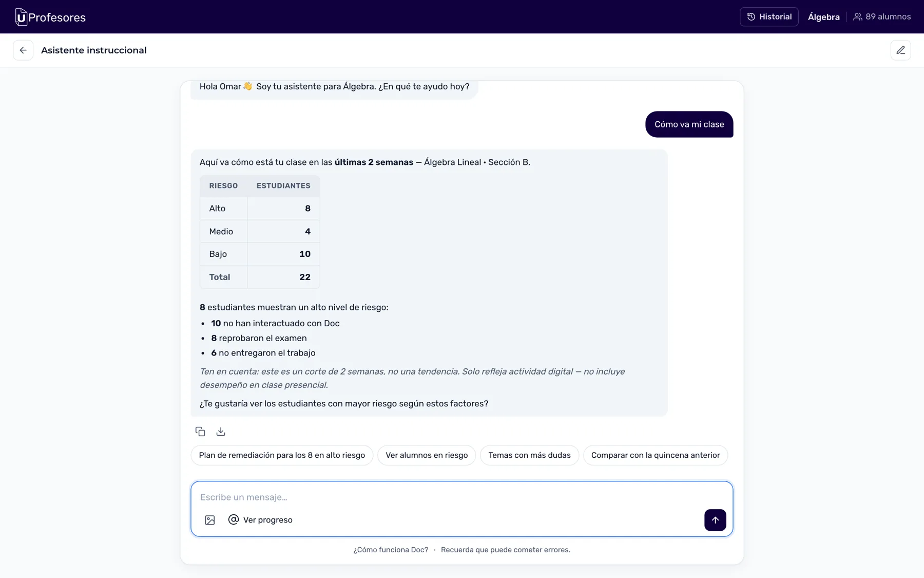924x578 pixels.
Task: Download the assistant response
Action: (x=221, y=432)
